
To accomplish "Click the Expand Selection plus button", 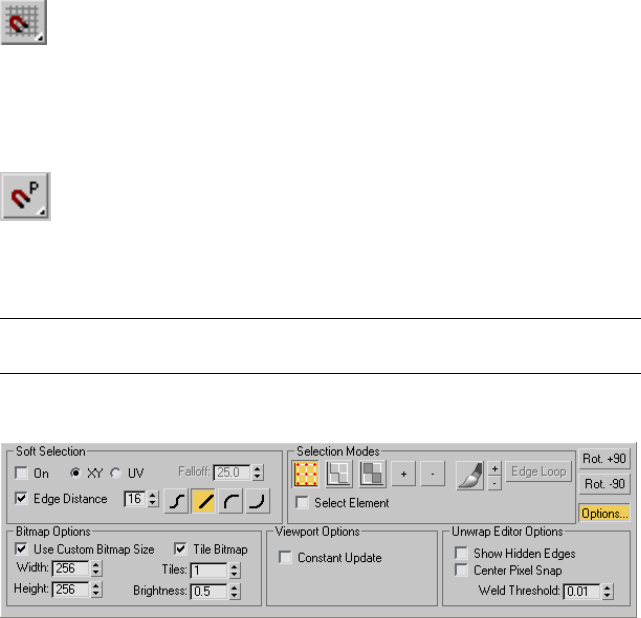I will pyautogui.click(x=403, y=474).
